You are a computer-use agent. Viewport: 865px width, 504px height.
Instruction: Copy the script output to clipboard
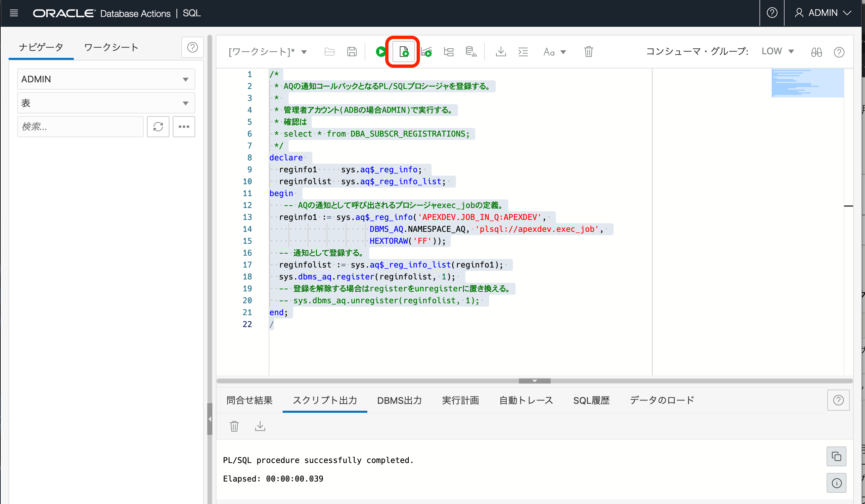837,456
